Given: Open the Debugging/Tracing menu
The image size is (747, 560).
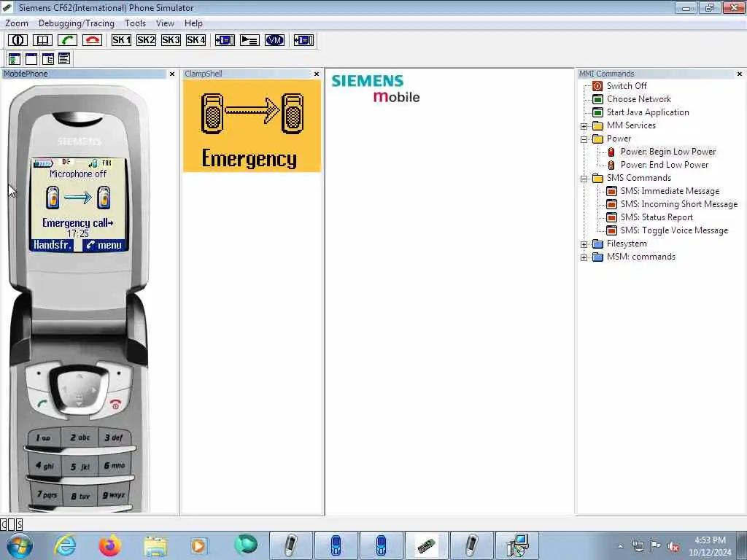Looking at the screenshot, I should pos(77,23).
